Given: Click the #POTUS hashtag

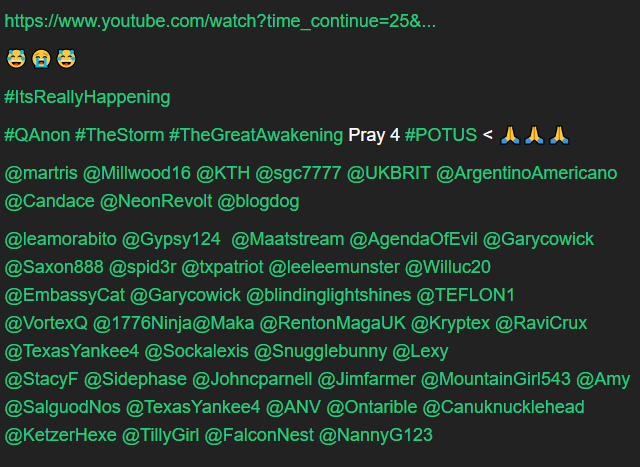Looking at the screenshot, I should (440, 135).
